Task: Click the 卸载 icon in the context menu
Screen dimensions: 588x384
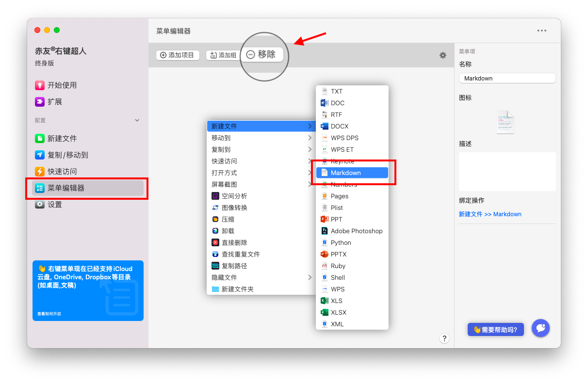Action: (x=215, y=231)
